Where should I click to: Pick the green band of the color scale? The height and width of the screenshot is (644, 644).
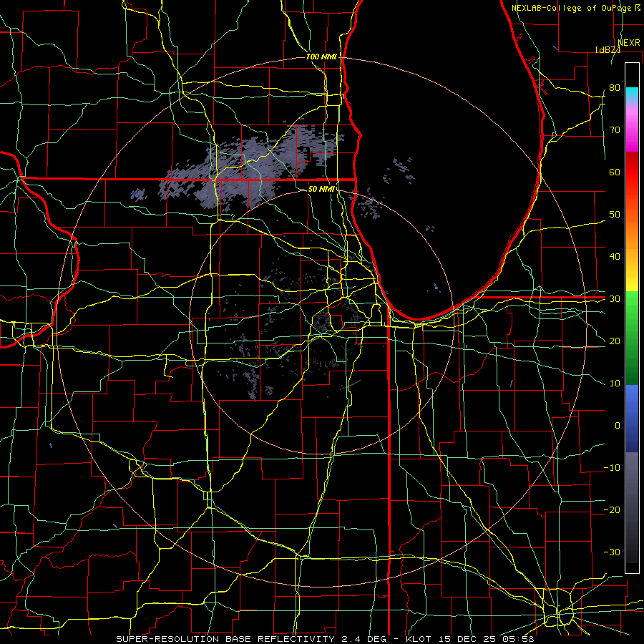(x=632, y=338)
